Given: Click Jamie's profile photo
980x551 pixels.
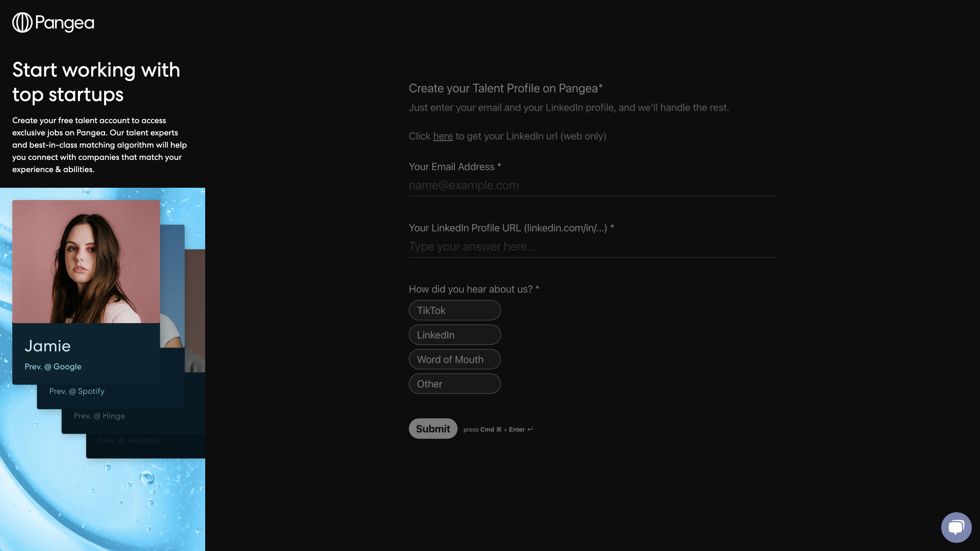Looking at the screenshot, I should tap(86, 262).
